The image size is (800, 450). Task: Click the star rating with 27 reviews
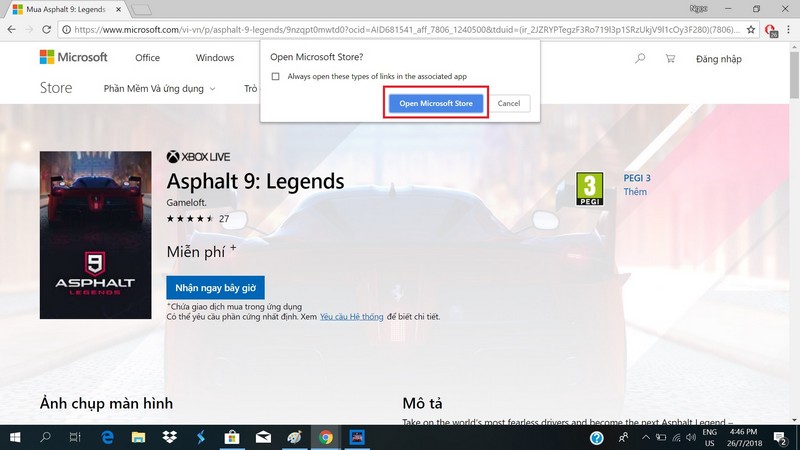[198, 219]
